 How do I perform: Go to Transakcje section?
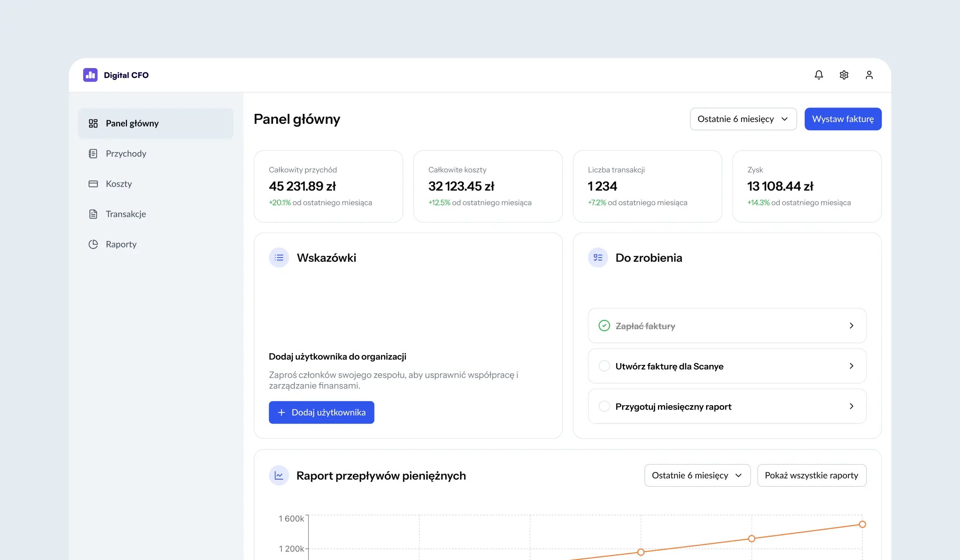(156, 214)
